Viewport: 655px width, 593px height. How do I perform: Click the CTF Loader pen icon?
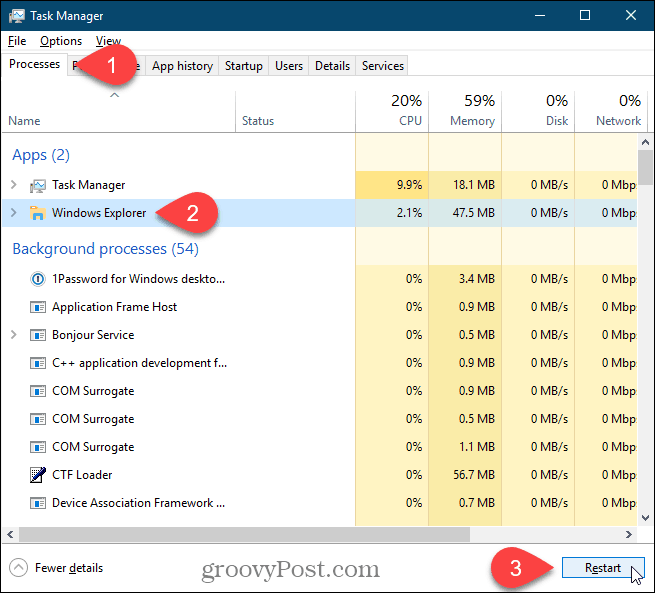38,475
